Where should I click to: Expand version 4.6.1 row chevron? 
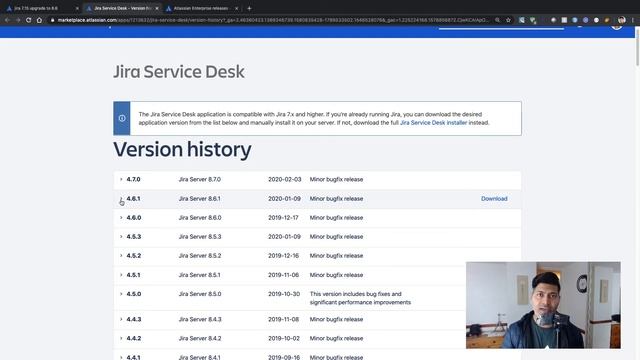point(121,199)
